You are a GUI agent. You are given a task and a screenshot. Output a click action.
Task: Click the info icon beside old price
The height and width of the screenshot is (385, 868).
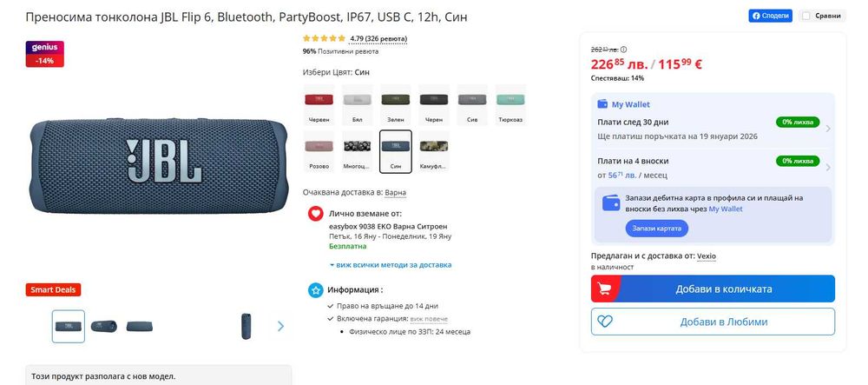[x=624, y=50]
